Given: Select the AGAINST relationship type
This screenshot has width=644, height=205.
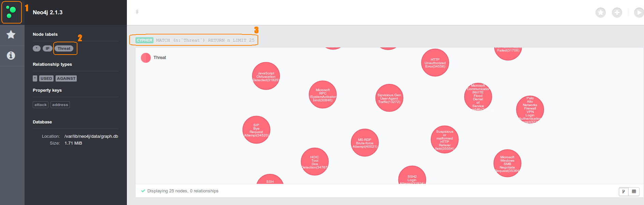Looking at the screenshot, I should coord(66,78).
